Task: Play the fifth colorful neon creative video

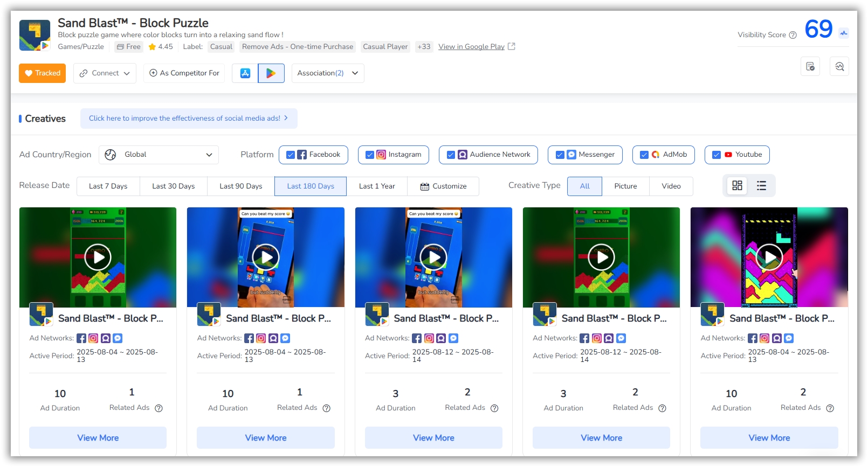Action: click(x=769, y=257)
